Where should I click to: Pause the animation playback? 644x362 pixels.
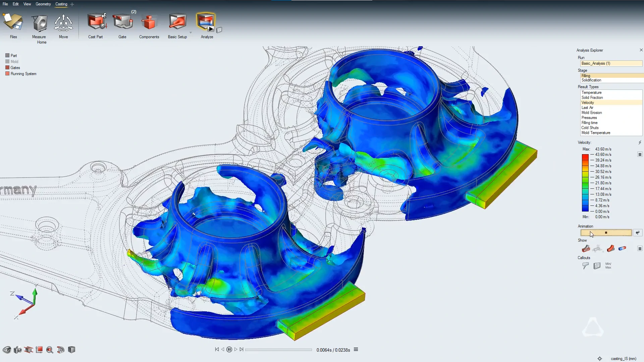229,350
